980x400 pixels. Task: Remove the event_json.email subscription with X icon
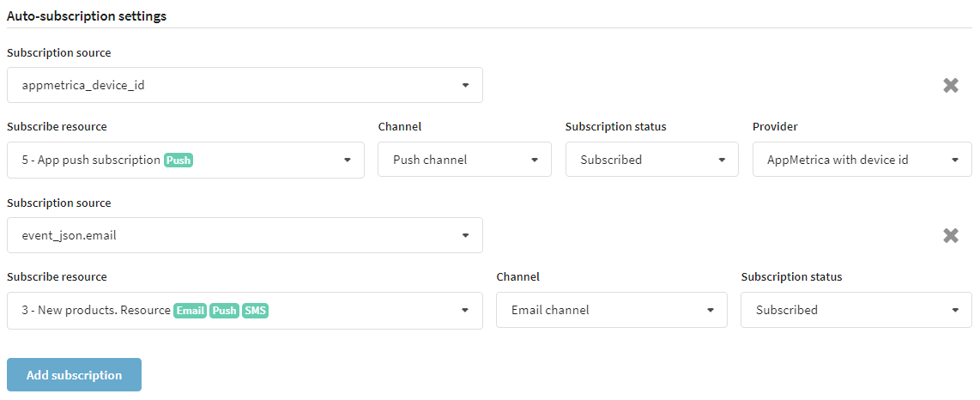[951, 236]
